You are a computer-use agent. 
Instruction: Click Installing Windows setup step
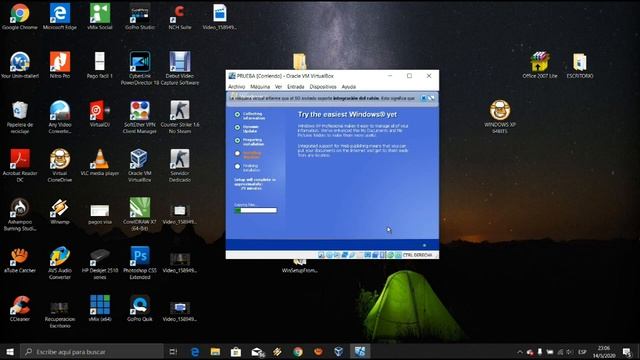[248, 155]
